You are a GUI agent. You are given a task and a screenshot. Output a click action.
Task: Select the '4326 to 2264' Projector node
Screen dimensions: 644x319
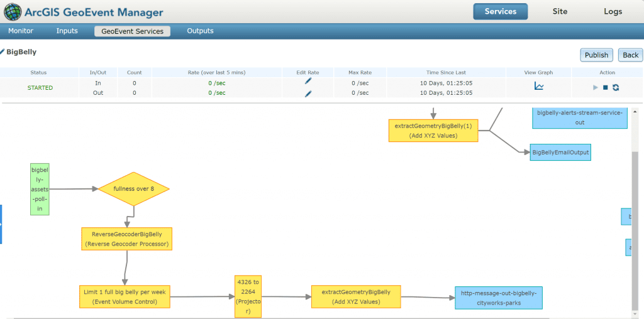coord(248,296)
